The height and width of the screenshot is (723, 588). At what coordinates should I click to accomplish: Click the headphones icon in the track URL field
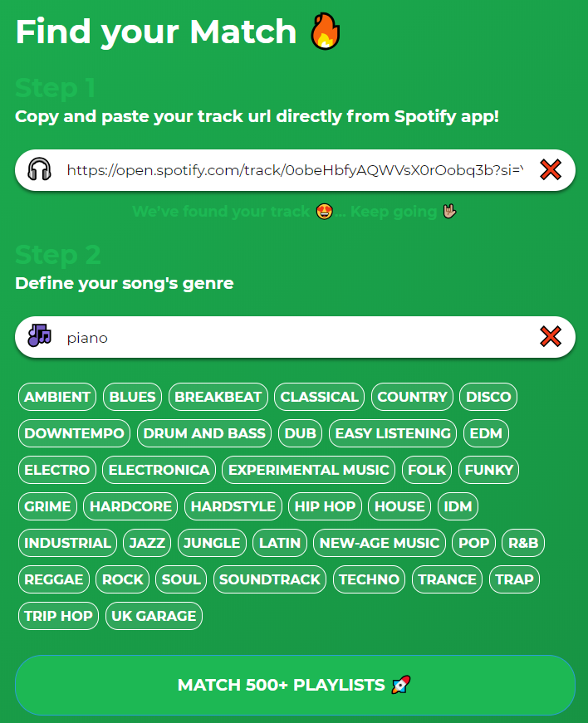[x=38, y=169]
